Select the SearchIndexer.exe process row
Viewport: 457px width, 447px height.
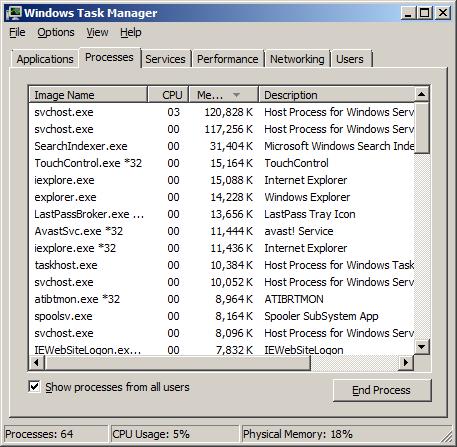pos(222,146)
